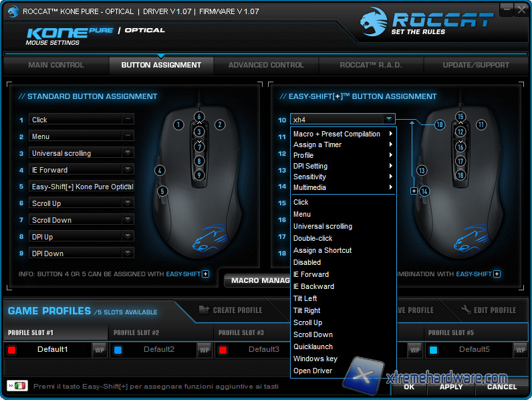Select side button marker 5 on mouse image
The image size is (532, 400).
pyautogui.click(x=162, y=191)
